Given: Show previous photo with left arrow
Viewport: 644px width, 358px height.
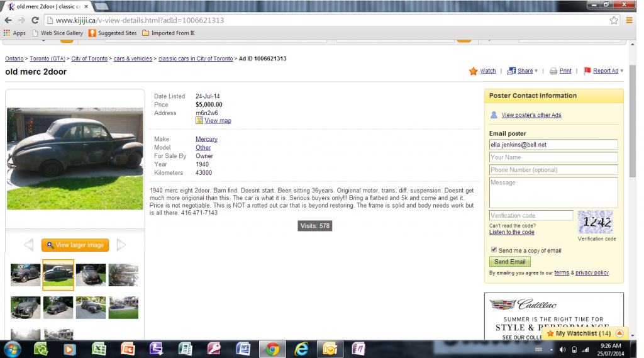Looking at the screenshot, I should (x=28, y=245).
